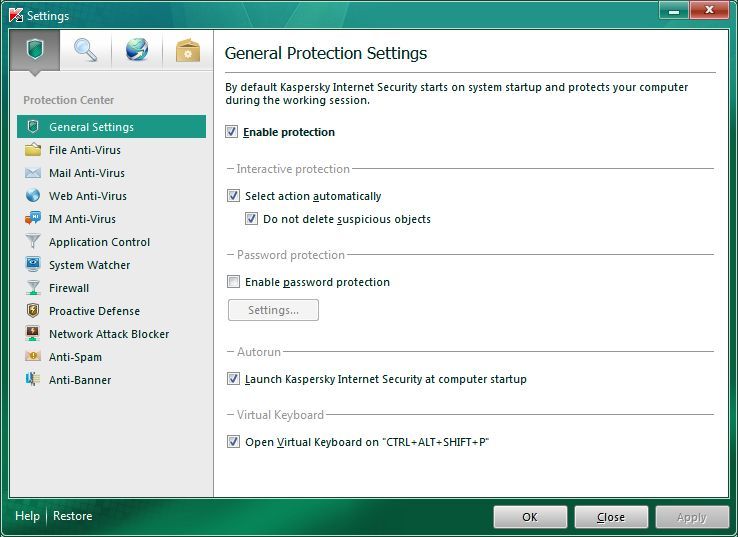This screenshot has width=738, height=537.
Task: Click the Proactive Defense shield icon
Action: click(x=33, y=311)
